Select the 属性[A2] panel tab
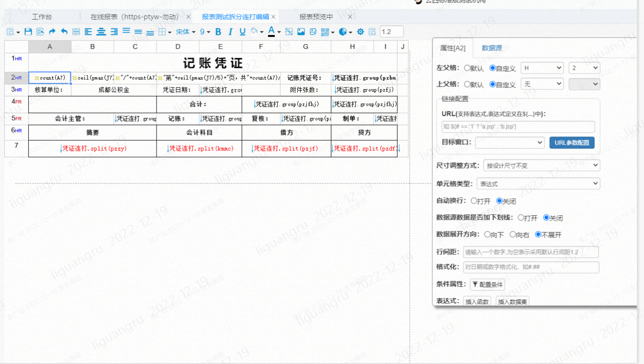 point(452,48)
